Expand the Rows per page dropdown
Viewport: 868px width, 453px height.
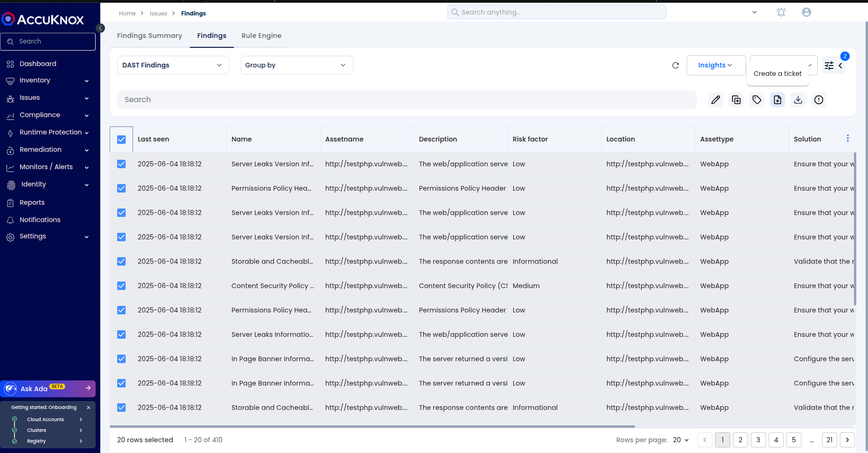tap(681, 440)
